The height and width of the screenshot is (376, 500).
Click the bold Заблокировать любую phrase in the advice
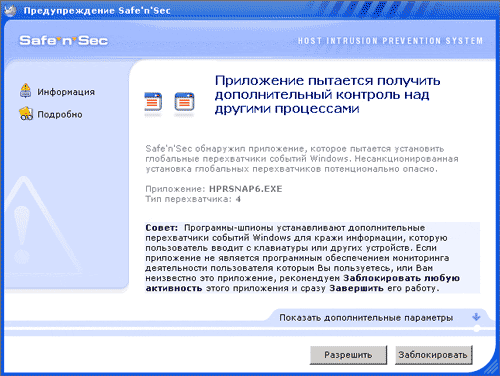click(401, 278)
